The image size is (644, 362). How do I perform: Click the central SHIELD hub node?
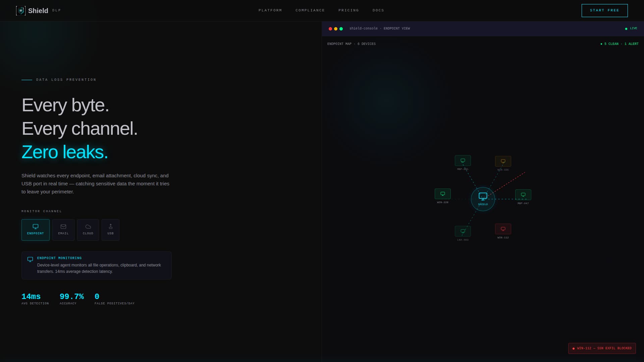click(x=483, y=199)
